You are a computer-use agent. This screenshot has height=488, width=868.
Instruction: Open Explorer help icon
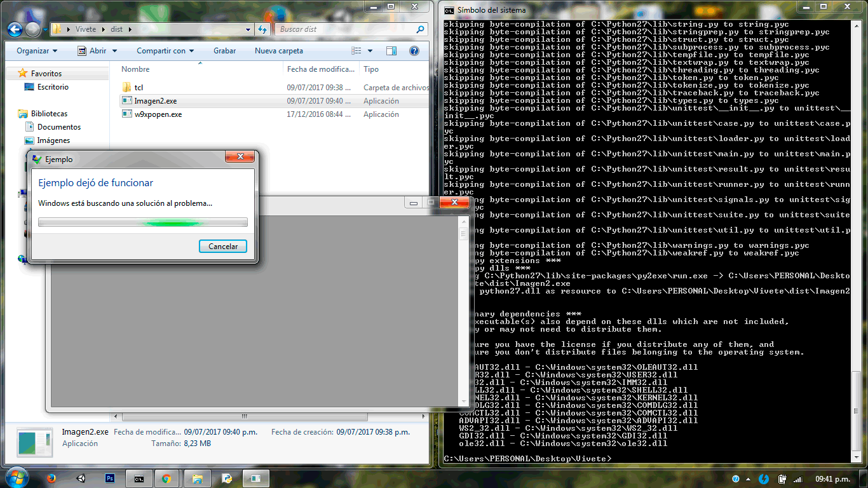[414, 51]
